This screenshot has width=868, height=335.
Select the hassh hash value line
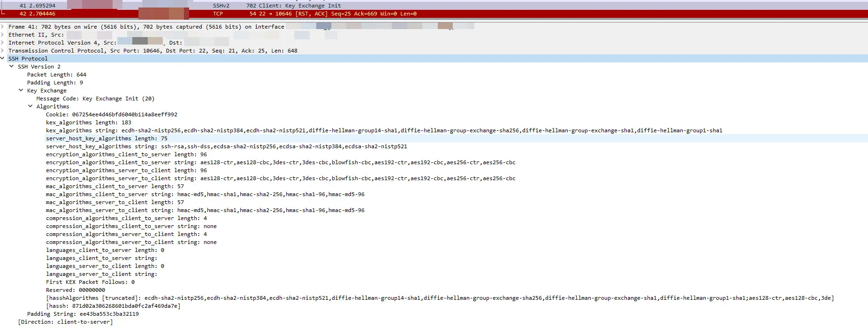(113, 306)
